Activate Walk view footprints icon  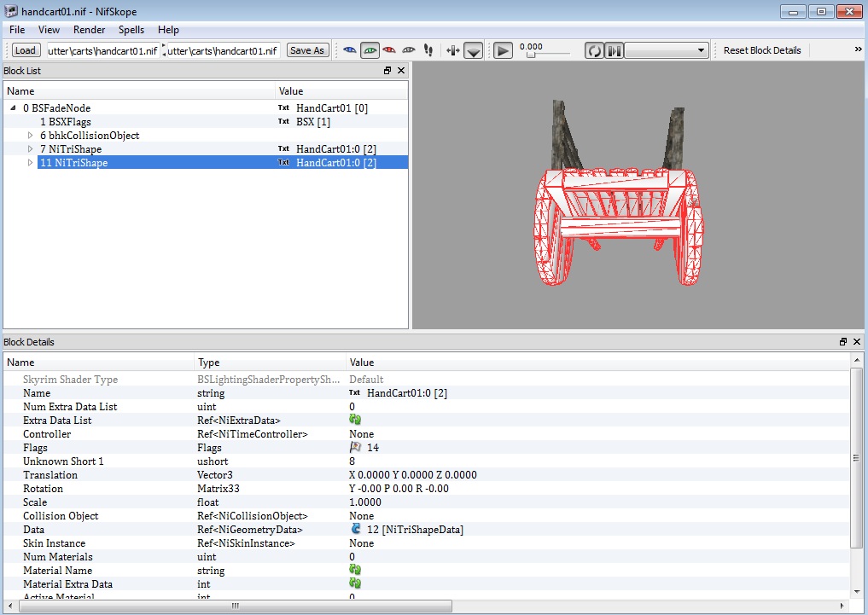(428, 50)
